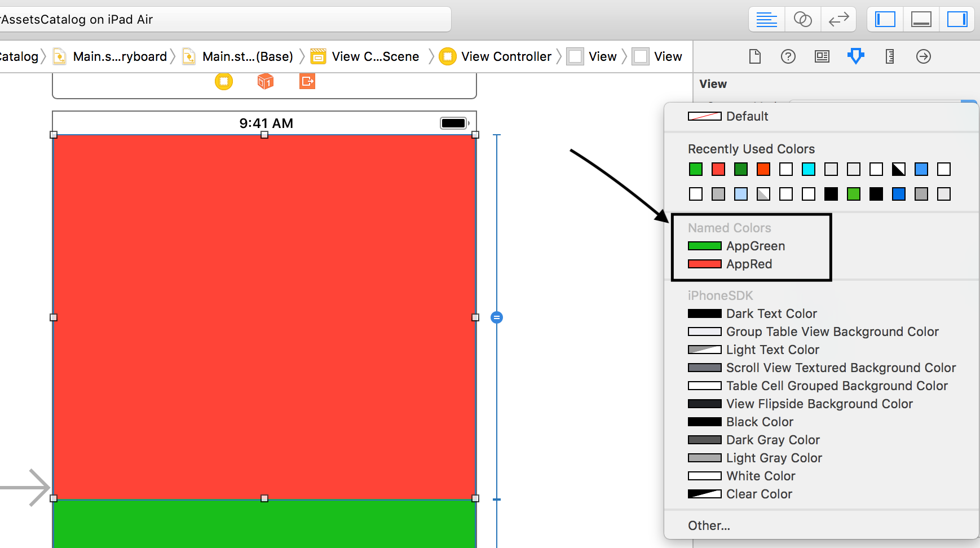Image resolution: width=980 pixels, height=548 pixels.
Task: Select the View Controller scene dock icon
Action: (x=224, y=82)
